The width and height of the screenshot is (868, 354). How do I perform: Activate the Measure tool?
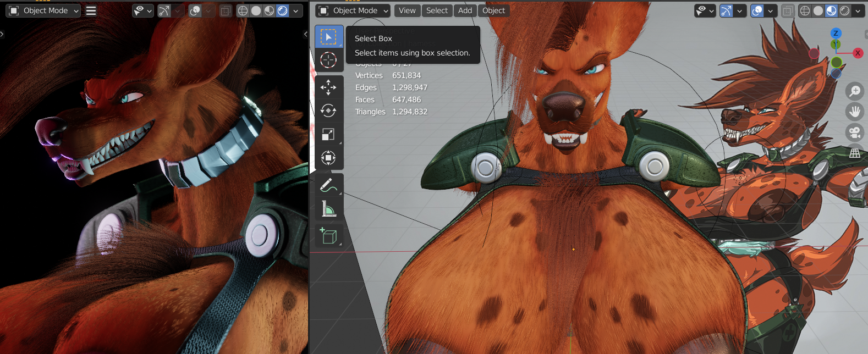[x=328, y=209]
